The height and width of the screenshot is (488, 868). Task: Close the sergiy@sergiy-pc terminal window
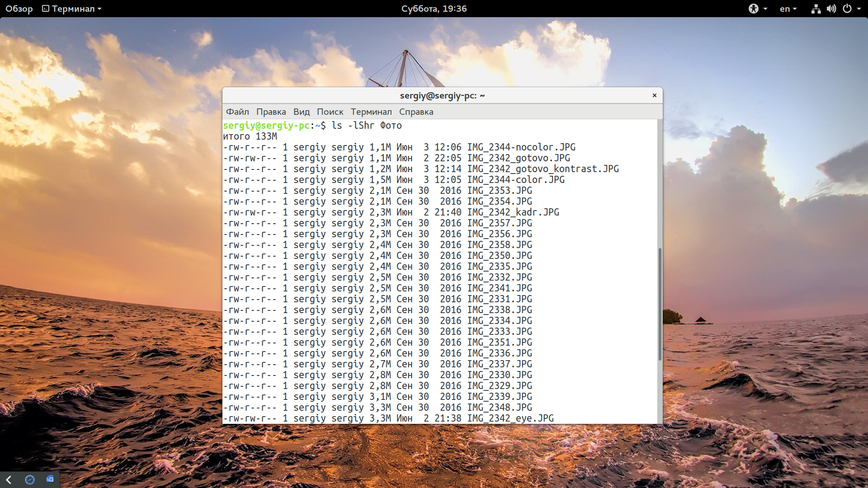tap(654, 95)
